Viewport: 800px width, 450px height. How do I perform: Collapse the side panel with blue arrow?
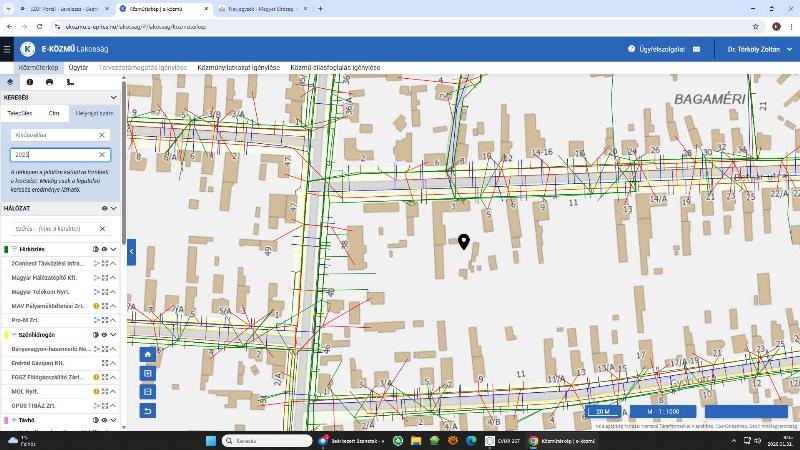[131, 252]
